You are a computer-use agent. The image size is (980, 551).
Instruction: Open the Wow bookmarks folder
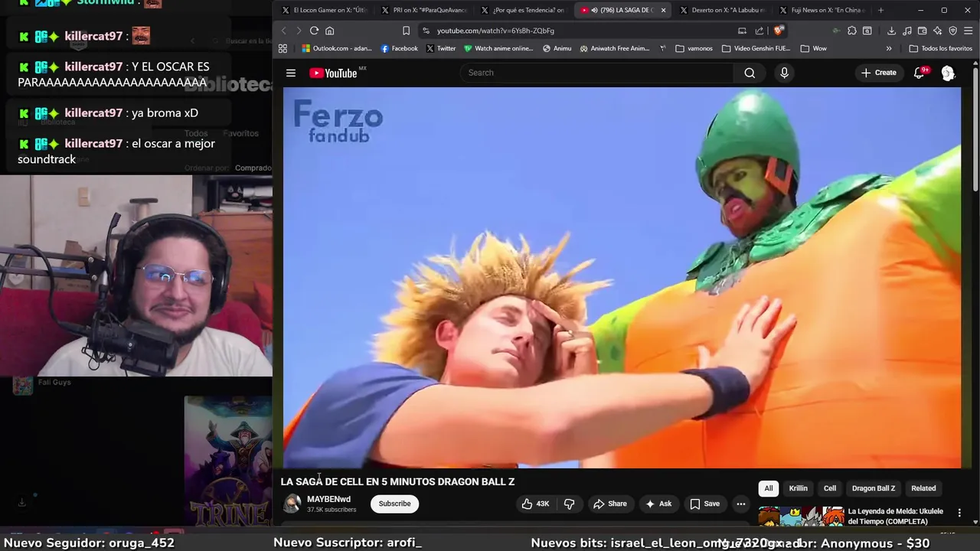coord(814,48)
